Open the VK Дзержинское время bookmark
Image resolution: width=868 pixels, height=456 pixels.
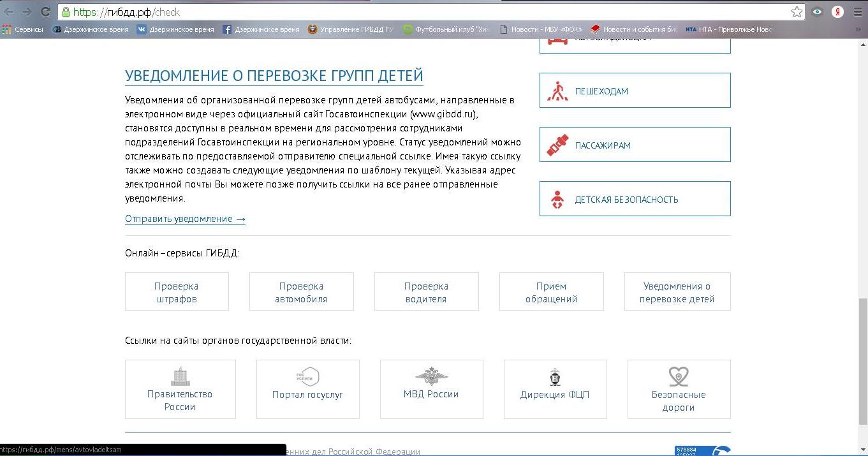[175, 29]
